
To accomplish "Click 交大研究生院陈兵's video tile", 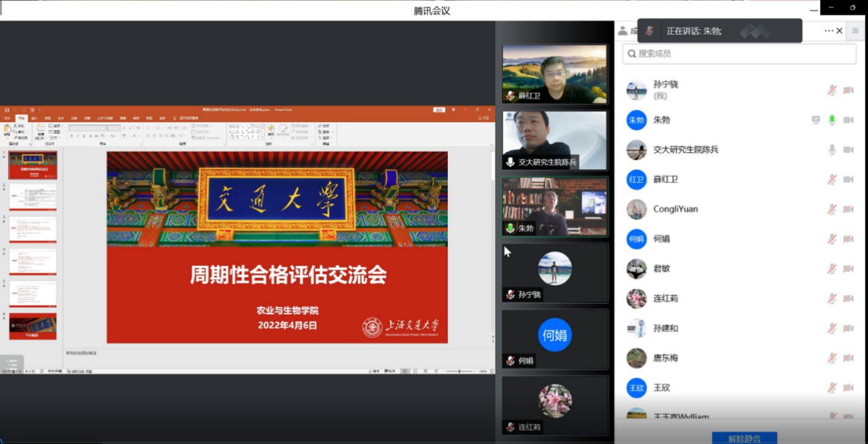I will pyautogui.click(x=555, y=140).
